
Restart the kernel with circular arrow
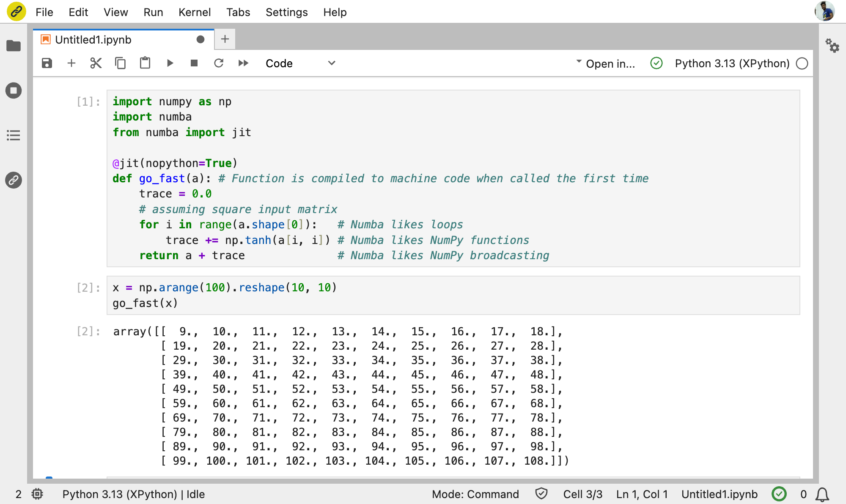tap(219, 63)
